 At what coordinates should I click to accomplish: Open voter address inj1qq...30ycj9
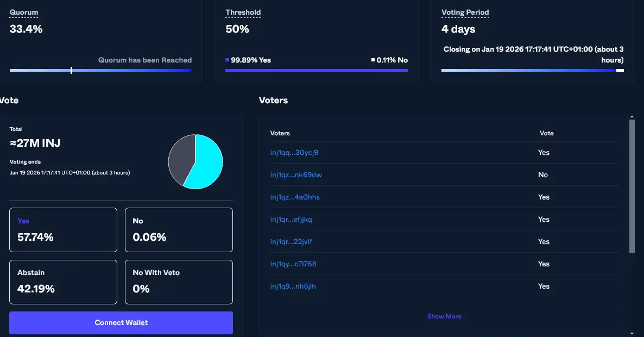coord(294,153)
